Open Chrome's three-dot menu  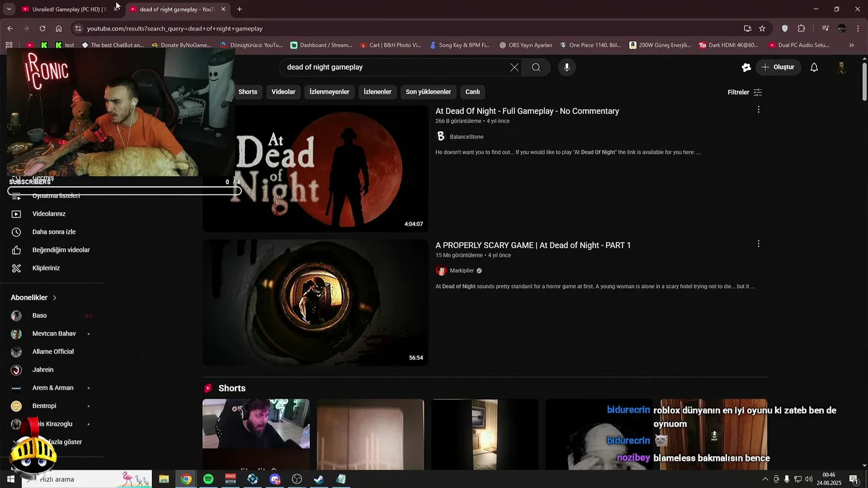click(x=858, y=28)
